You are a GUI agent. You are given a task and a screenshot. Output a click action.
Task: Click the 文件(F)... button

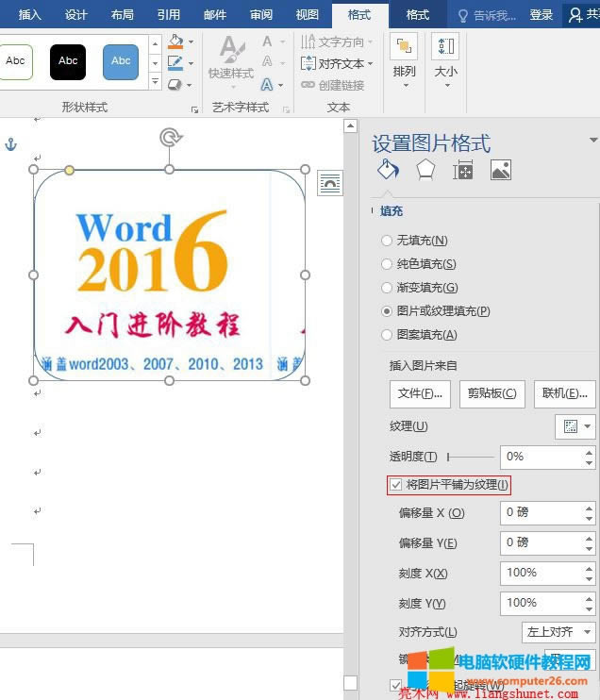(420, 393)
